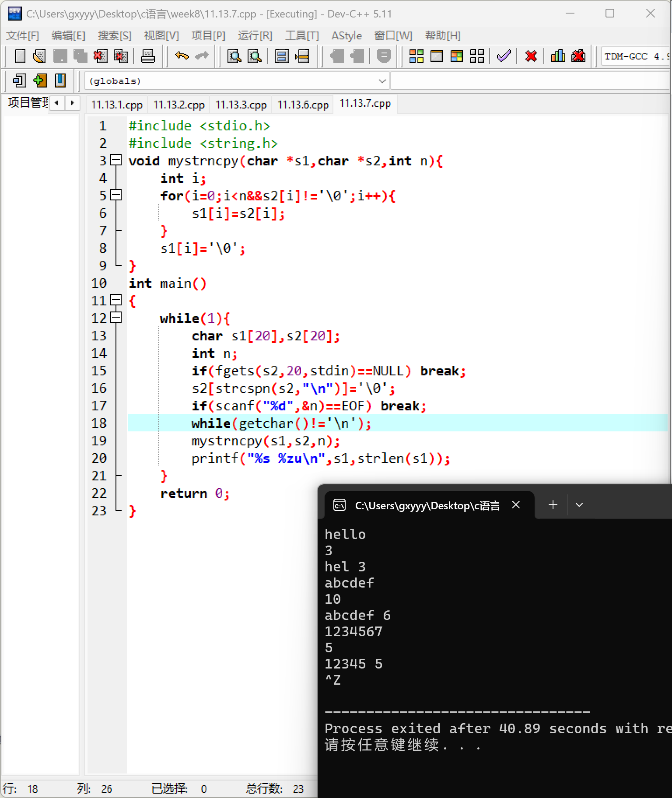This screenshot has width=672, height=798.
Task: Click the Goto bookmark icon
Action: click(60, 80)
